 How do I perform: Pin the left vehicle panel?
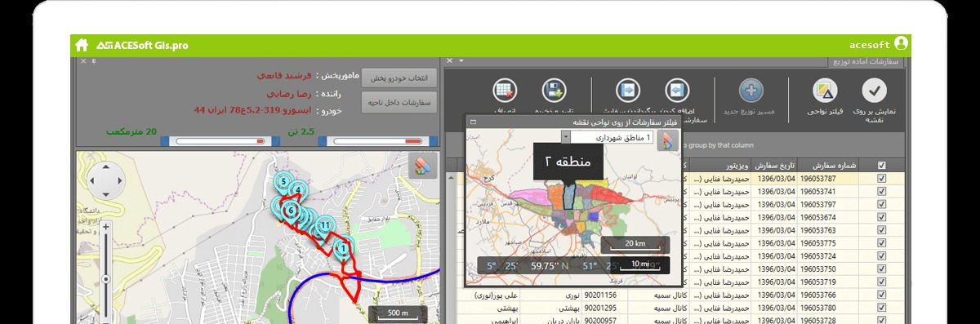93,61
